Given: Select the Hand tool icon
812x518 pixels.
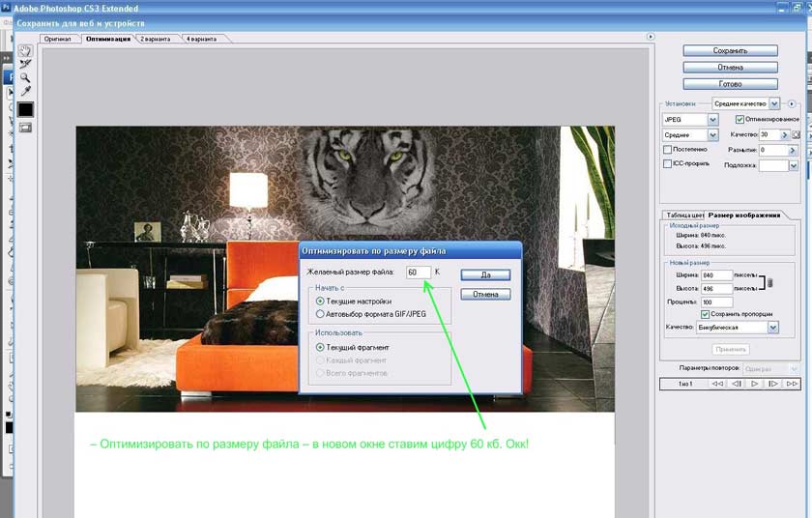Looking at the screenshot, I should click(25, 50).
